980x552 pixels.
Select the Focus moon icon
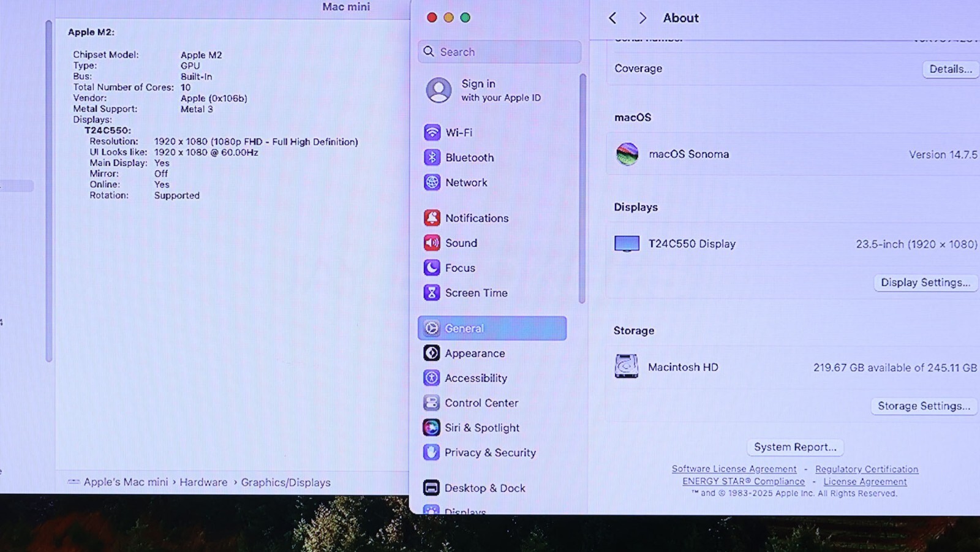(432, 268)
